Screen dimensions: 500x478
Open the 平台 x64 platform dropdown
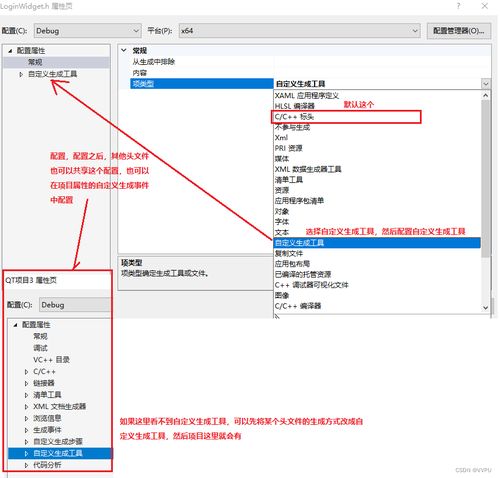(x=299, y=31)
